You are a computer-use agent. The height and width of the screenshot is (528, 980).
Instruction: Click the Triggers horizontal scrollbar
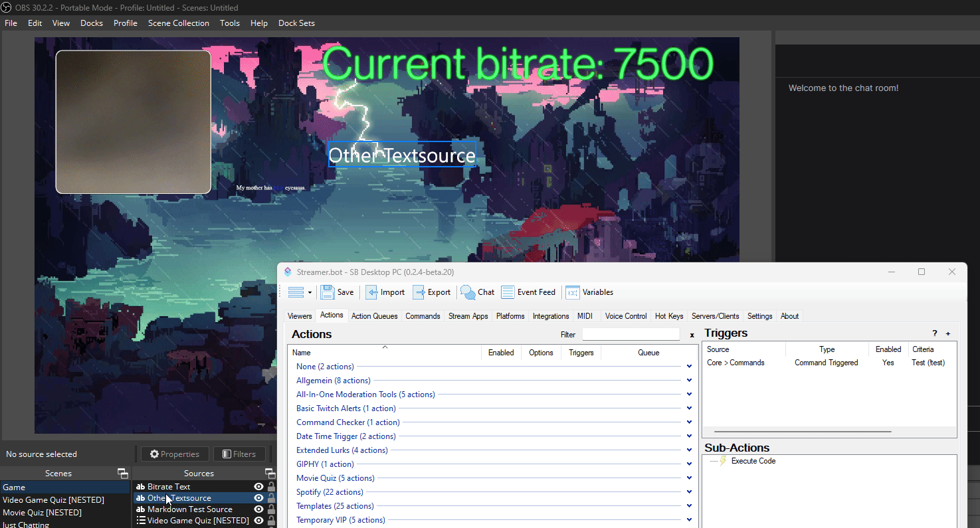[803, 432]
